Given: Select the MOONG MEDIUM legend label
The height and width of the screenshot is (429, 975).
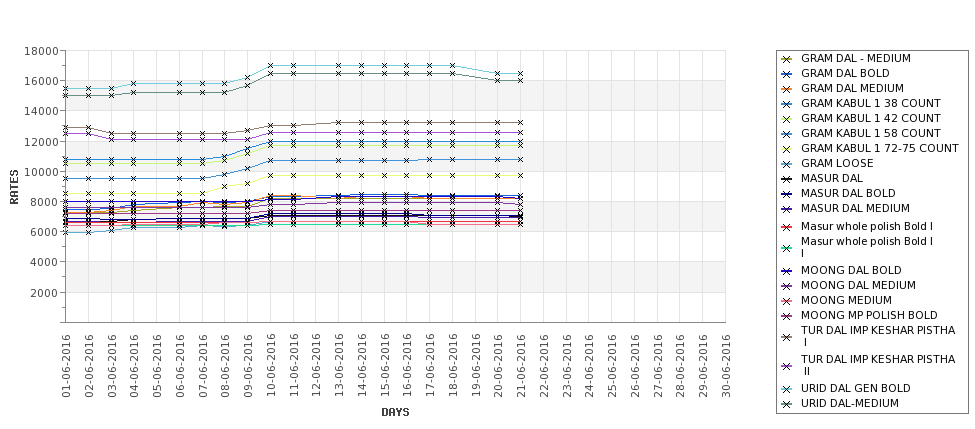Looking at the screenshot, I should 846,300.
